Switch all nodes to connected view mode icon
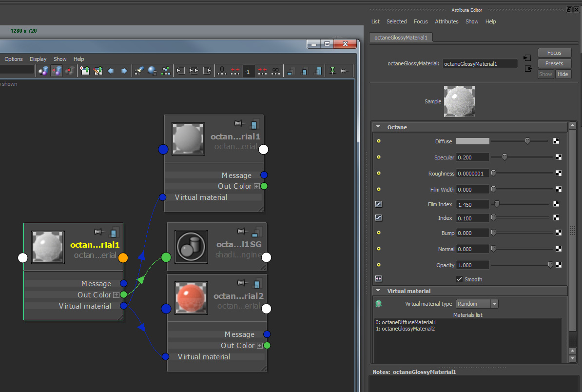Viewport: 582px width, 392px height. pos(304,71)
